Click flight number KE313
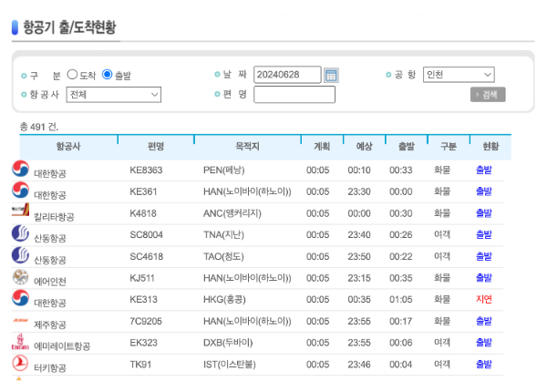 (x=143, y=300)
